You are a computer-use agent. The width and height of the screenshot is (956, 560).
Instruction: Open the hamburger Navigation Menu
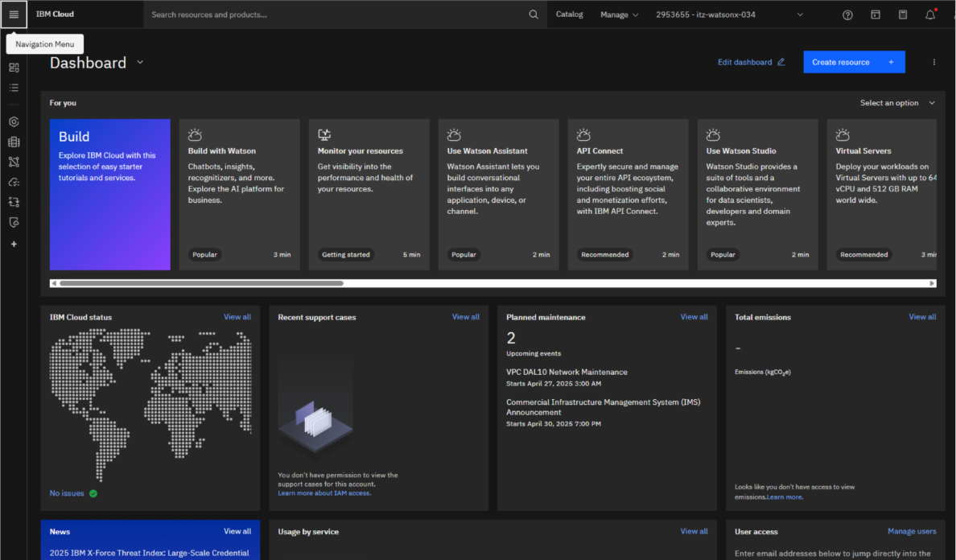[x=14, y=14]
